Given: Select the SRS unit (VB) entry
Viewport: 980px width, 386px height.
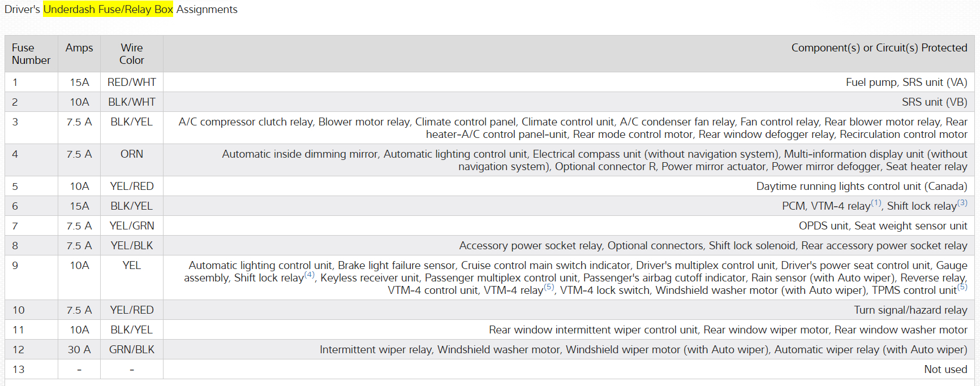Looking at the screenshot, I should click(934, 102).
